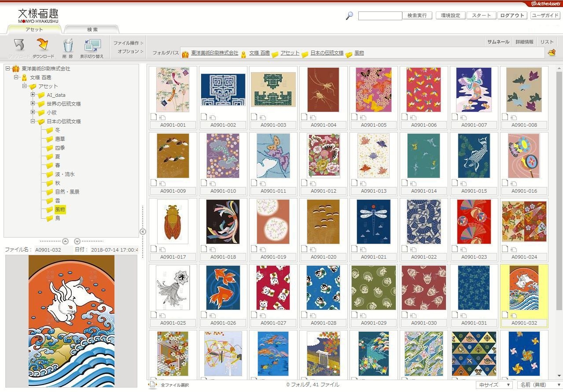This screenshot has height=392, width=563.
Task: Click the magnifying glass search icon
Action: (x=350, y=16)
